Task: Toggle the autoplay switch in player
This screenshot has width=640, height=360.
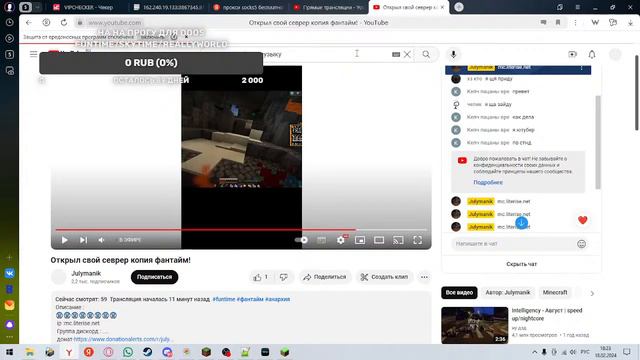Action: pos(301,240)
